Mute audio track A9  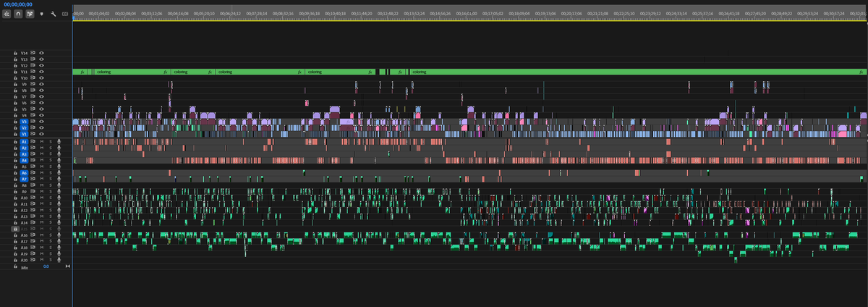(x=42, y=191)
